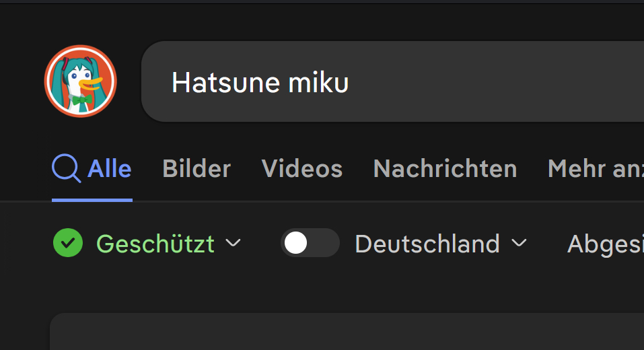
Task: Click the Mehr anzeigen tab
Action: pos(595,168)
